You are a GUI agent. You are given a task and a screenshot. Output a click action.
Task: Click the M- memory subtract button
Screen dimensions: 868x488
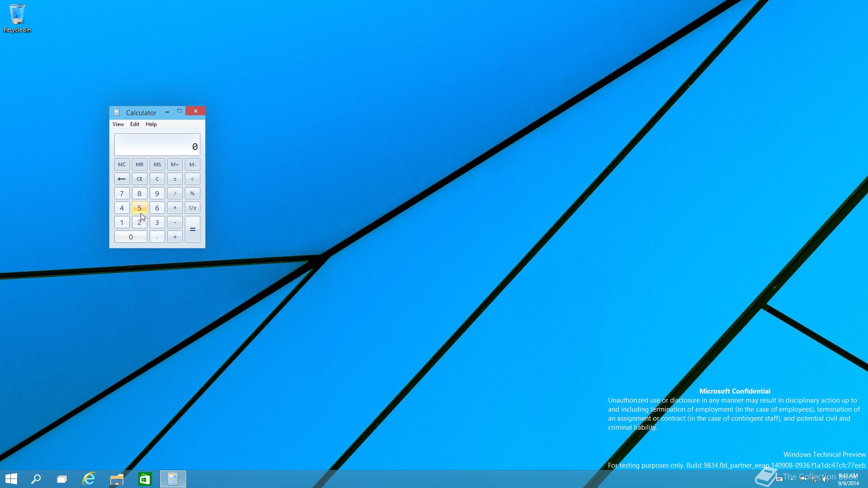192,164
